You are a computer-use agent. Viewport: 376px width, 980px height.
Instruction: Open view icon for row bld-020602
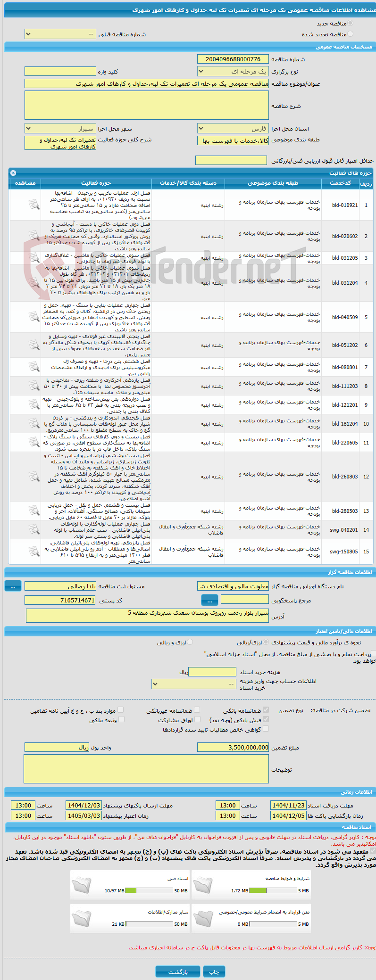33,236
